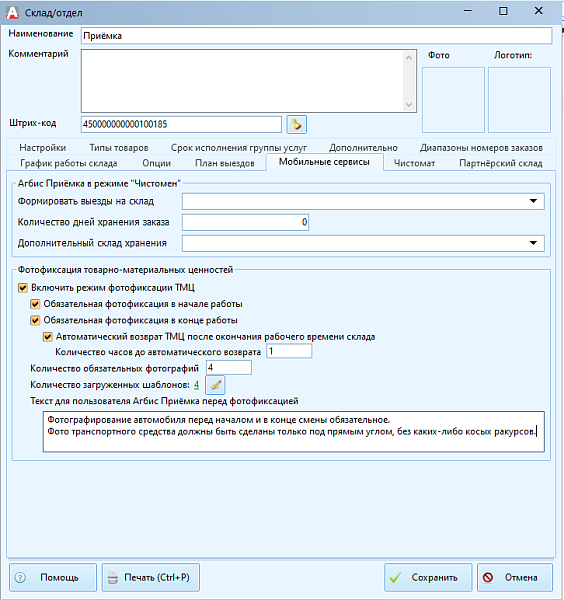Open the Партнёрский склад tab
Viewport: 564px width, 600px height.
[x=500, y=163]
